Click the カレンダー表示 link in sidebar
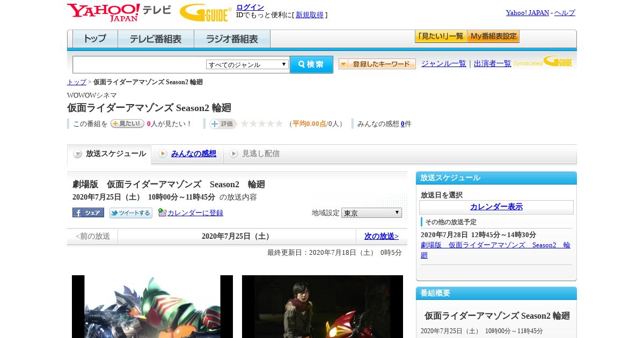The width and height of the screenshot is (644, 338). (496, 207)
